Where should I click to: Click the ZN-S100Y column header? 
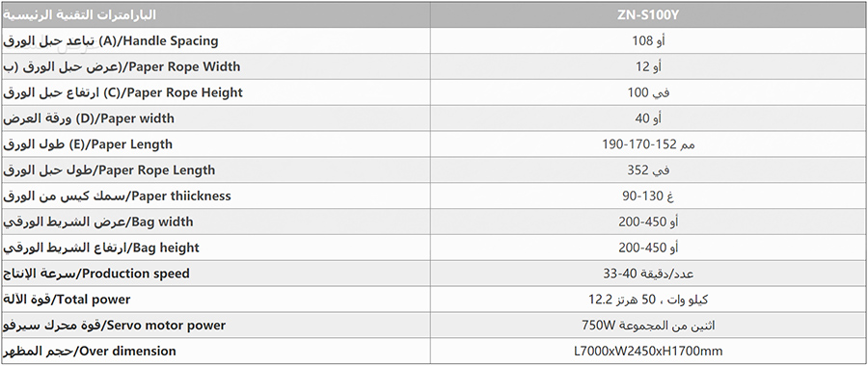(x=648, y=14)
